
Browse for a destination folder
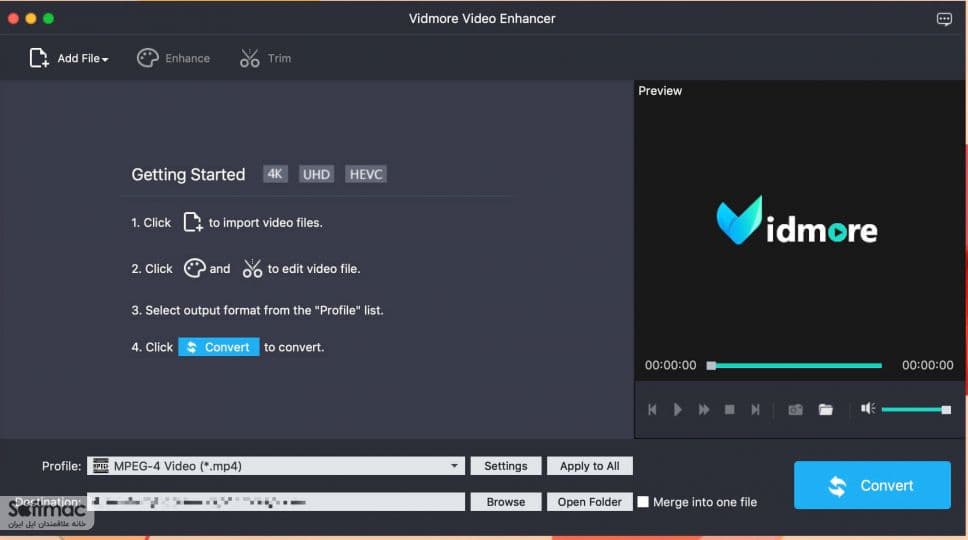pyautogui.click(x=506, y=502)
